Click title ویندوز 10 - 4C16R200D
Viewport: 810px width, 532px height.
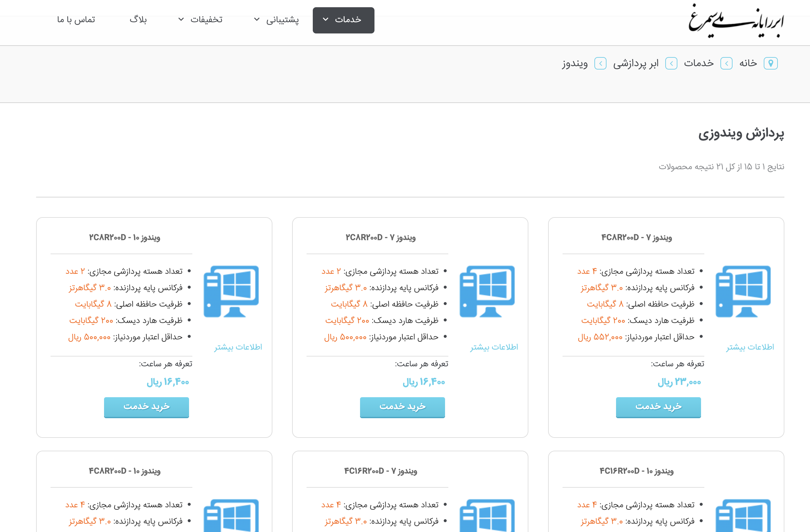click(x=637, y=471)
